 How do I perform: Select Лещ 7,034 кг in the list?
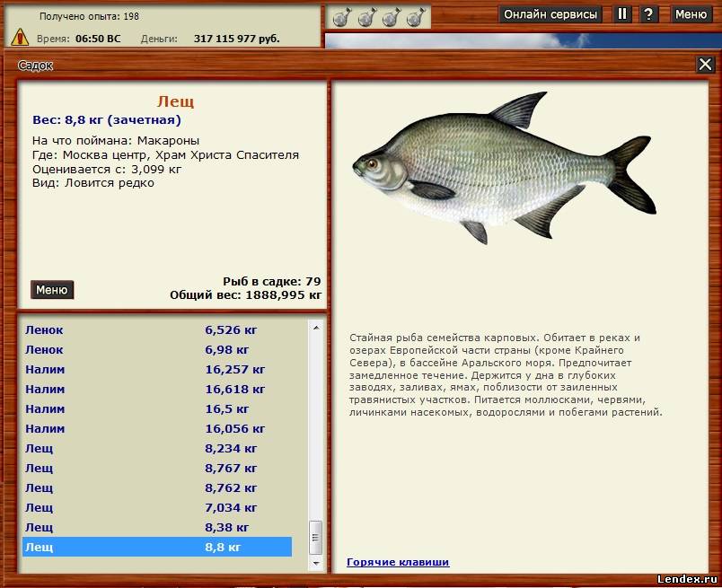point(157,508)
